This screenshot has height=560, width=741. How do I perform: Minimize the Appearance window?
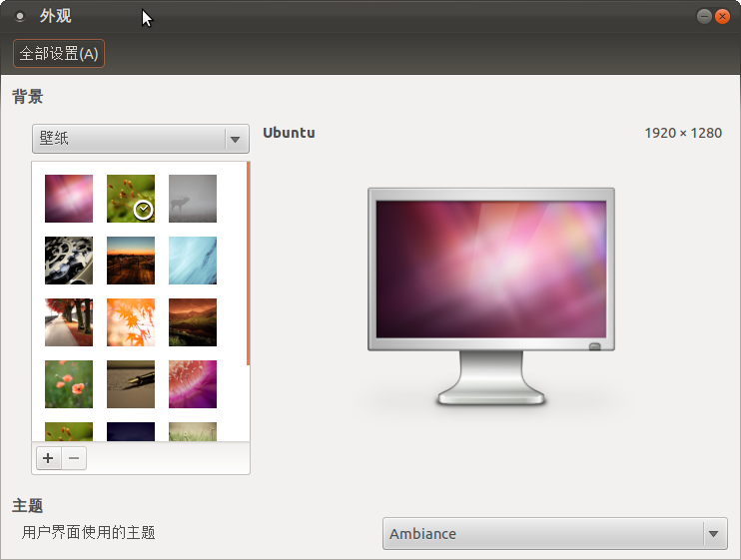[x=704, y=17]
